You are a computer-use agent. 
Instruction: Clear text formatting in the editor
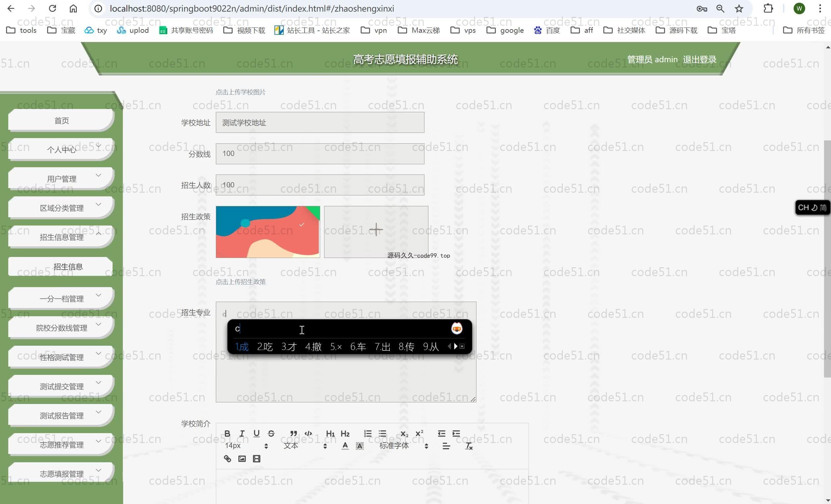pyautogui.click(x=469, y=446)
